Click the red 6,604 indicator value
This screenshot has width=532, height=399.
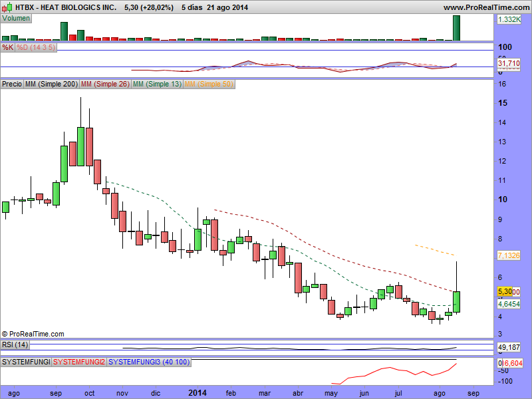[x=513, y=363]
